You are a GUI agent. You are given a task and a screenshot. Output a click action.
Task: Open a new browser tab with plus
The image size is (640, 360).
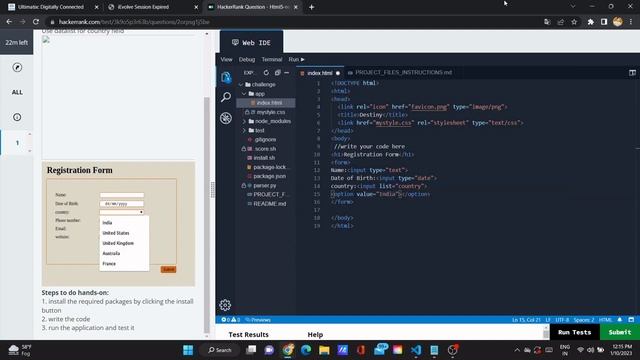[x=311, y=7]
